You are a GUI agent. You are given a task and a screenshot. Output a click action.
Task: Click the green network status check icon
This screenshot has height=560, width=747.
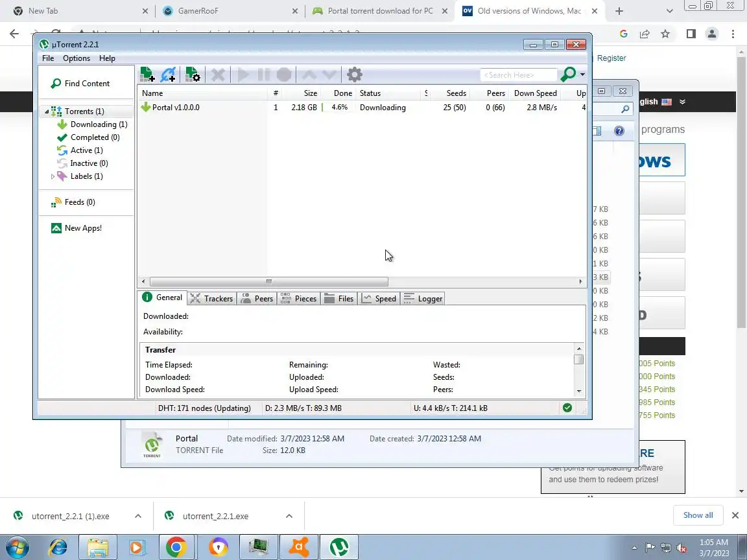point(567,408)
